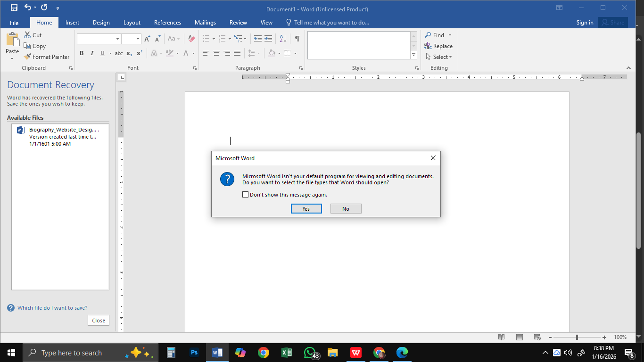Switch to the Design tab
This screenshot has height=362, width=644.
pos(101,23)
